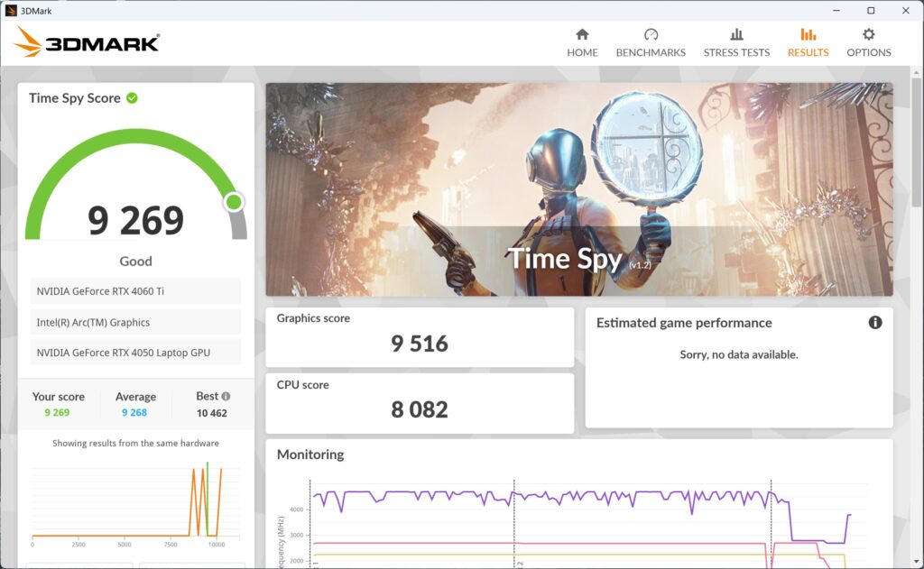Image resolution: width=924 pixels, height=569 pixels.
Task: Select the Intel(R) Arc(TM) Graphics entry
Action: [135, 322]
